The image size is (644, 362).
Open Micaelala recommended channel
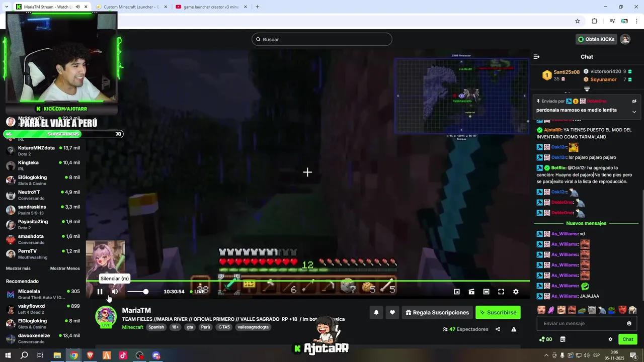[43, 294]
